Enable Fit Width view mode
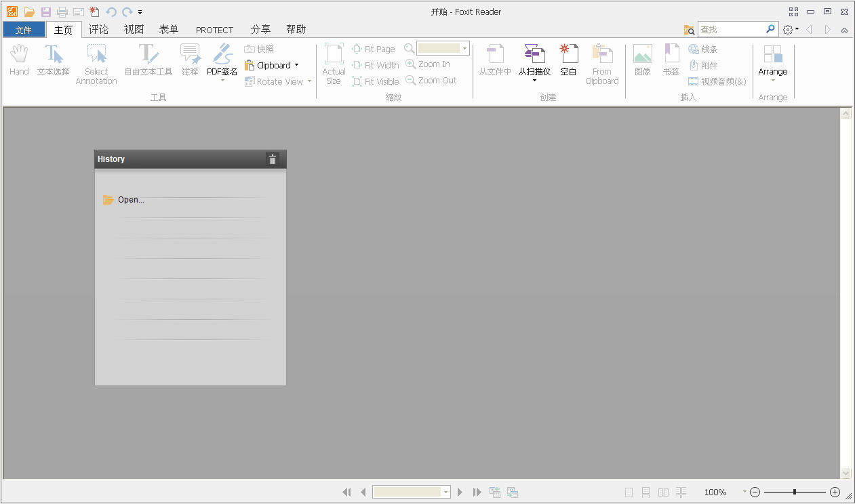The height and width of the screenshot is (504, 855). (376, 64)
